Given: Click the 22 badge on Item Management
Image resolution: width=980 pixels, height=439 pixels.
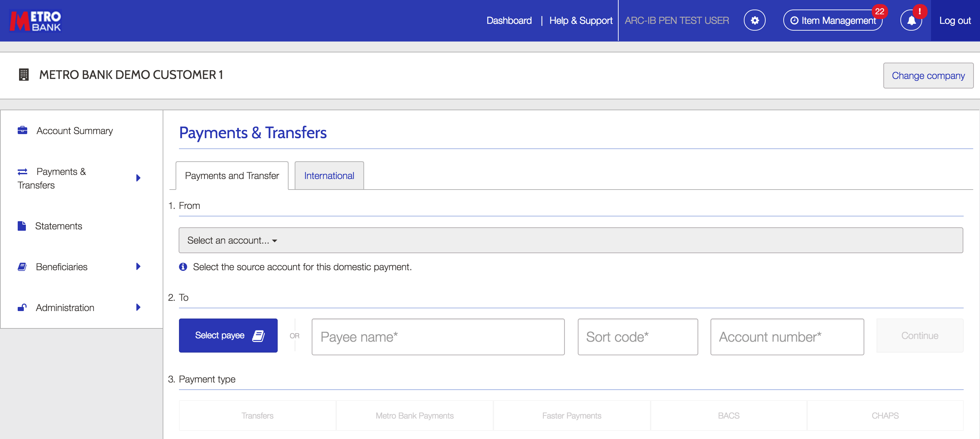Looking at the screenshot, I should pyautogui.click(x=880, y=12).
